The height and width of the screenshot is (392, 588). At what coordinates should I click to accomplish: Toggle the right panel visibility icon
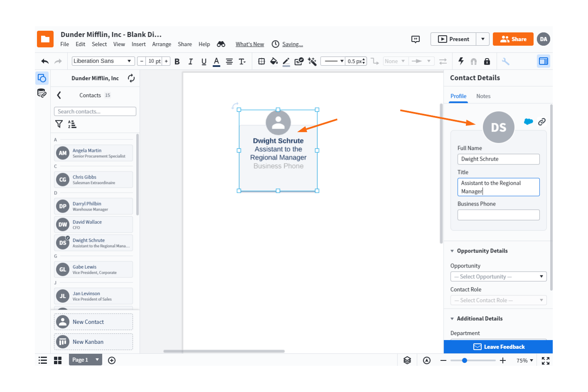coord(544,61)
